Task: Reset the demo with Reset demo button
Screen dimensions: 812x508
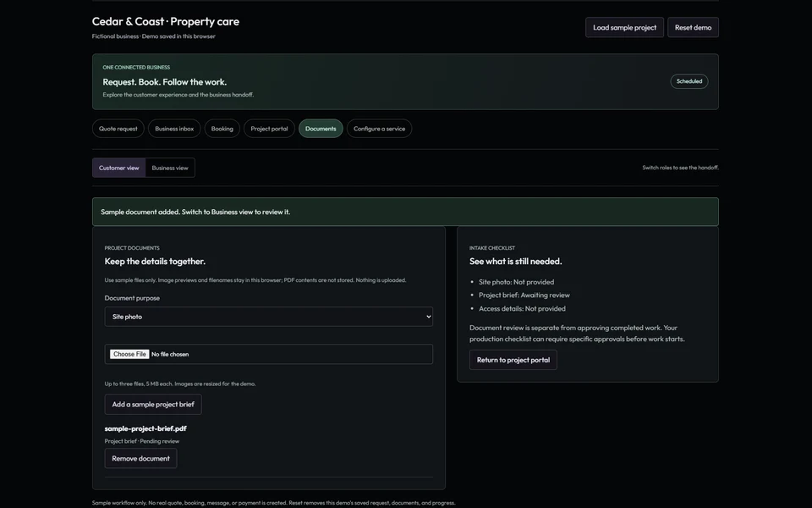Action: point(693,27)
